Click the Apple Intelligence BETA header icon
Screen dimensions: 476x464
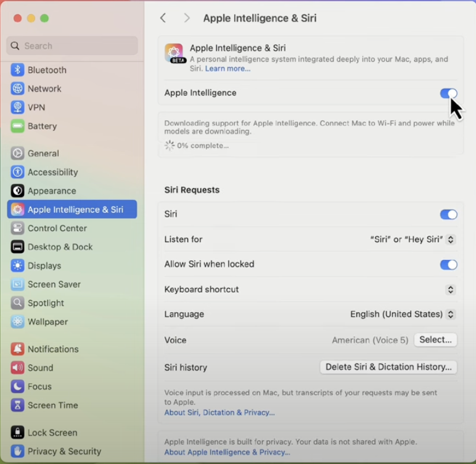(x=174, y=53)
